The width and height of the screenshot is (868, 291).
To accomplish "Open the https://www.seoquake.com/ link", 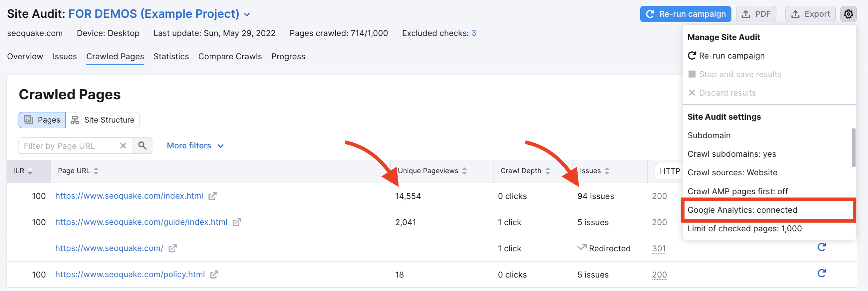I will [109, 248].
